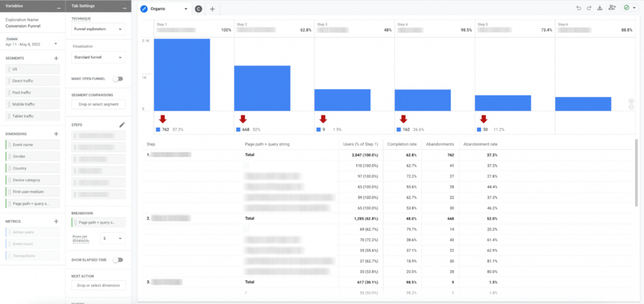
Task: Click the Step 5 abandonment red arrow
Action: [484, 119]
